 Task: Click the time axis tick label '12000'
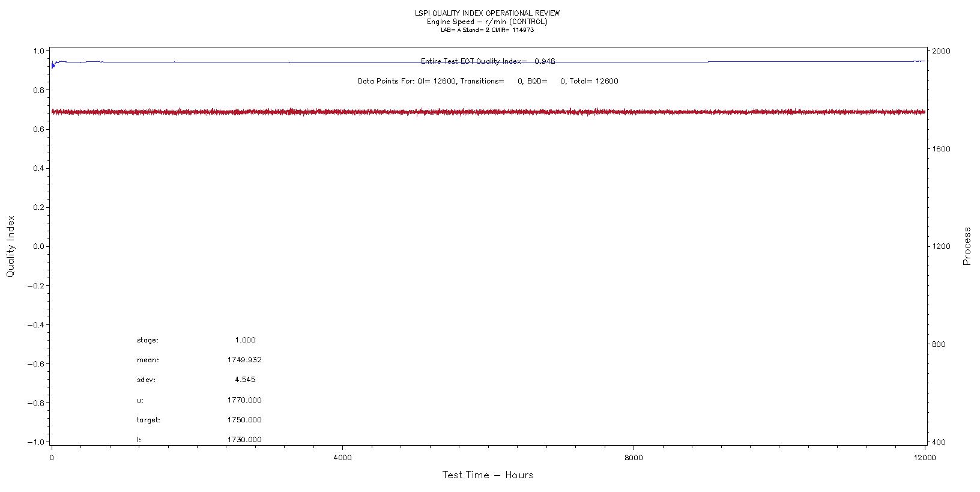point(925,458)
